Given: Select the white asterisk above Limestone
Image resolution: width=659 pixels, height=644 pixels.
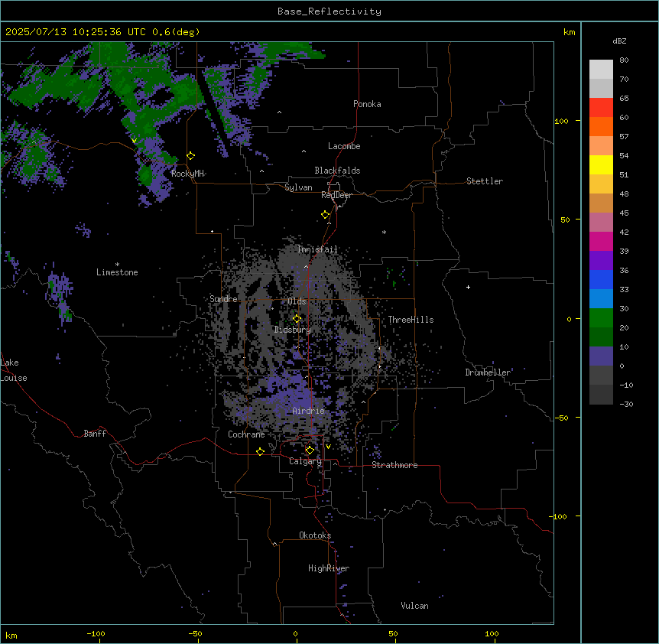Looking at the screenshot, I should [117, 265].
